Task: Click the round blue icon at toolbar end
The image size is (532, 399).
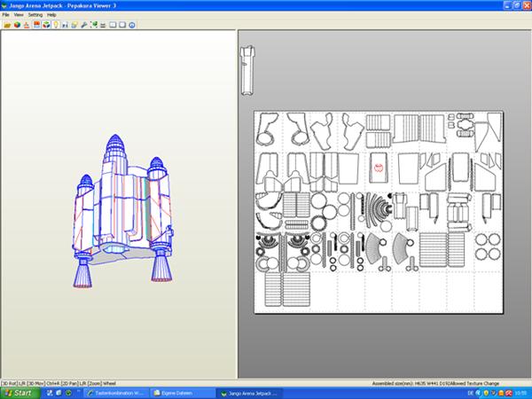Action: click(x=131, y=25)
